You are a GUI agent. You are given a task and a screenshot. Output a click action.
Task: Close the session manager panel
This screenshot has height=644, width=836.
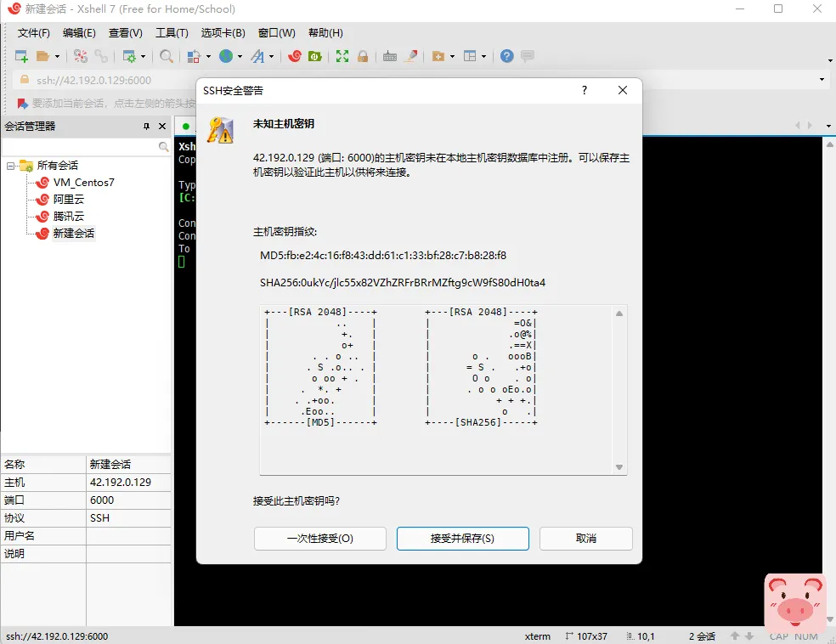coord(162,127)
